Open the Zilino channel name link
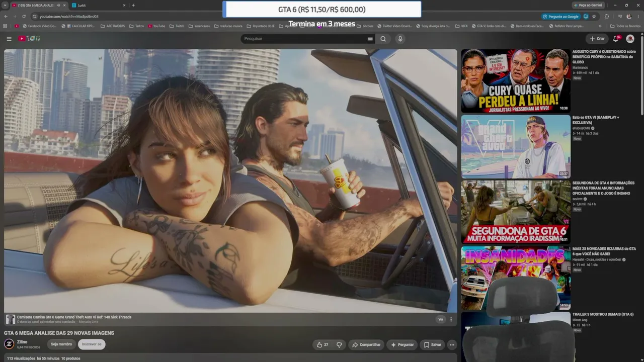 (x=22, y=342)
